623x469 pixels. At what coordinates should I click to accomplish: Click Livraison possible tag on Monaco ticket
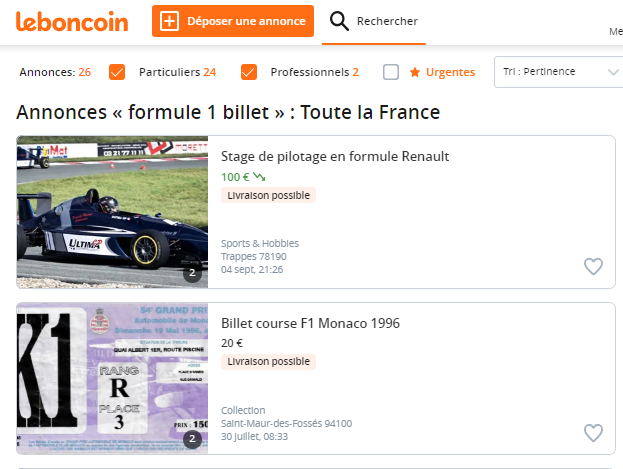(x=268, y=361)
